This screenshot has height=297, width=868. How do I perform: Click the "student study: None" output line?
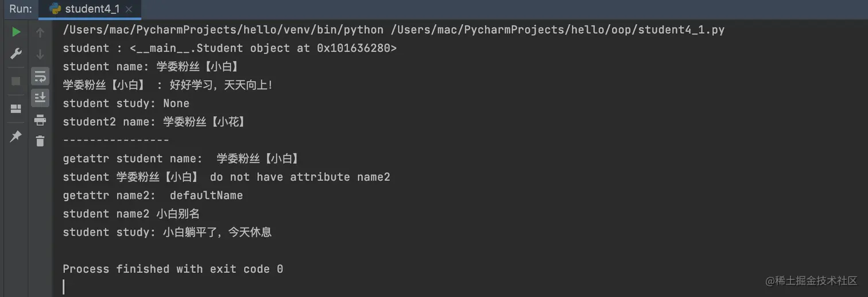pos(126,103)
